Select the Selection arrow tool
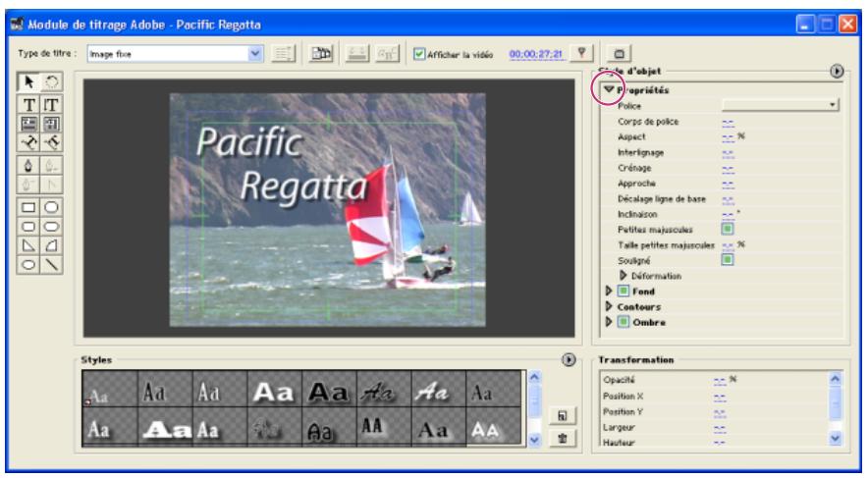This screenshot has height=478, width=868. [x=28, y=81]
